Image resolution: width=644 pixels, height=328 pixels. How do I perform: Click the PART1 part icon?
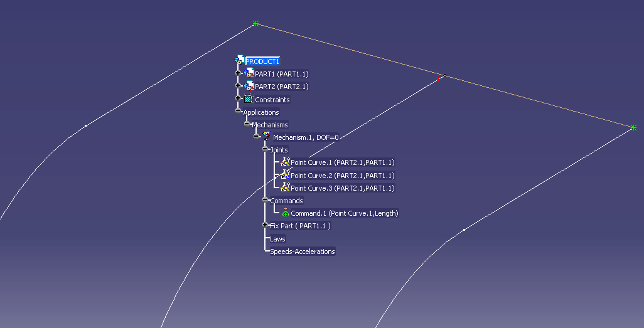[249, 73]
